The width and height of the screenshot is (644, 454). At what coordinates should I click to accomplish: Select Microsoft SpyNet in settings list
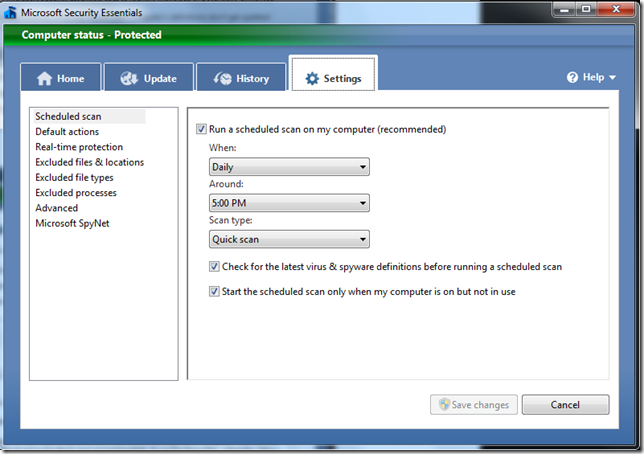pos(73,224)
